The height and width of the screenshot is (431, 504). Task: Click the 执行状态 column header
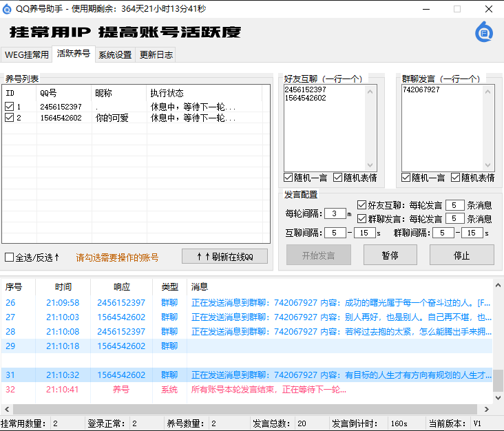click(204, 93)
